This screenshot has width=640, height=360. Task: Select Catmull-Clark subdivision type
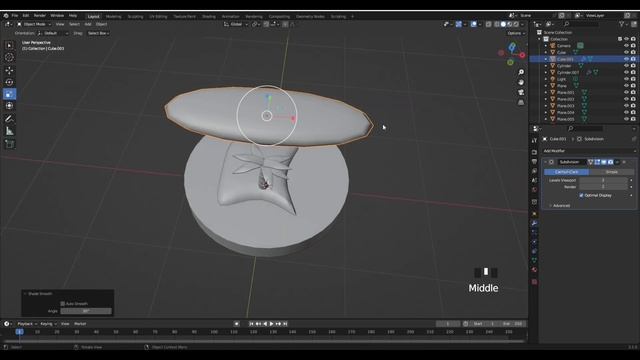click(567, 172)
